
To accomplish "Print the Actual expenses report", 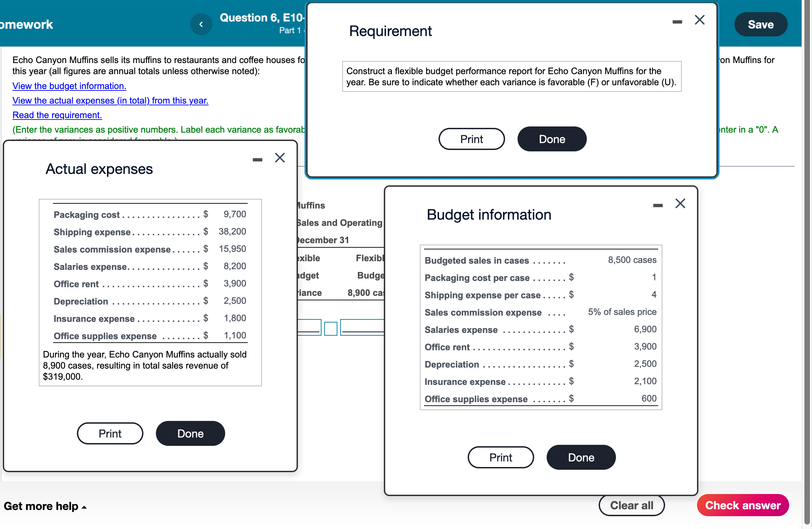I will click(110, 433).
